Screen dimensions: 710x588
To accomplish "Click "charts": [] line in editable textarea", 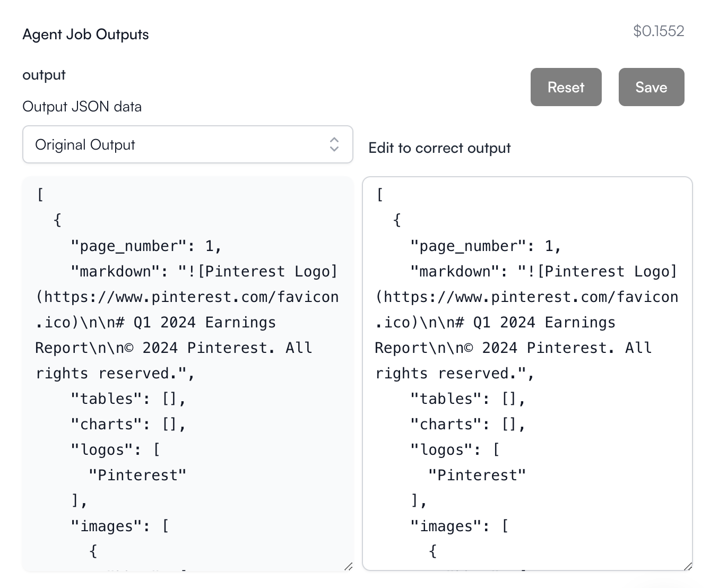I will [x=467, y=425].
